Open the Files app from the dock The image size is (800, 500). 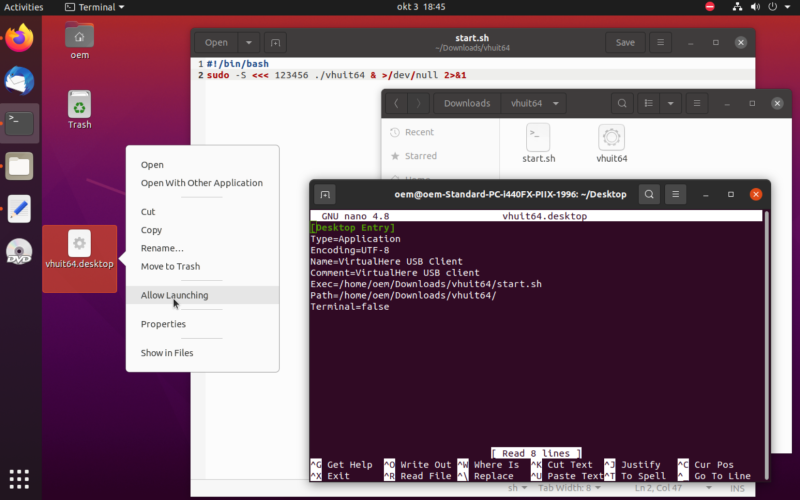click(x=19, y=166)
